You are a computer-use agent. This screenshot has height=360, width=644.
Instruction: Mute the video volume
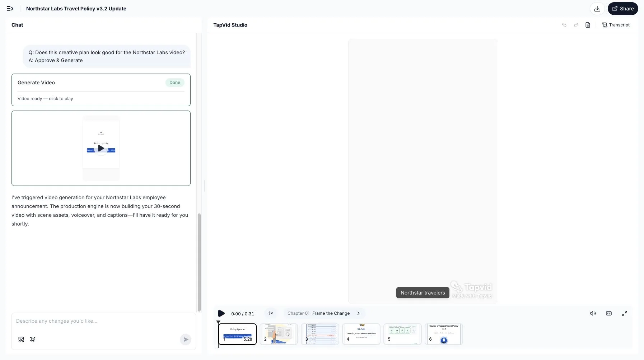pos(593,313)
